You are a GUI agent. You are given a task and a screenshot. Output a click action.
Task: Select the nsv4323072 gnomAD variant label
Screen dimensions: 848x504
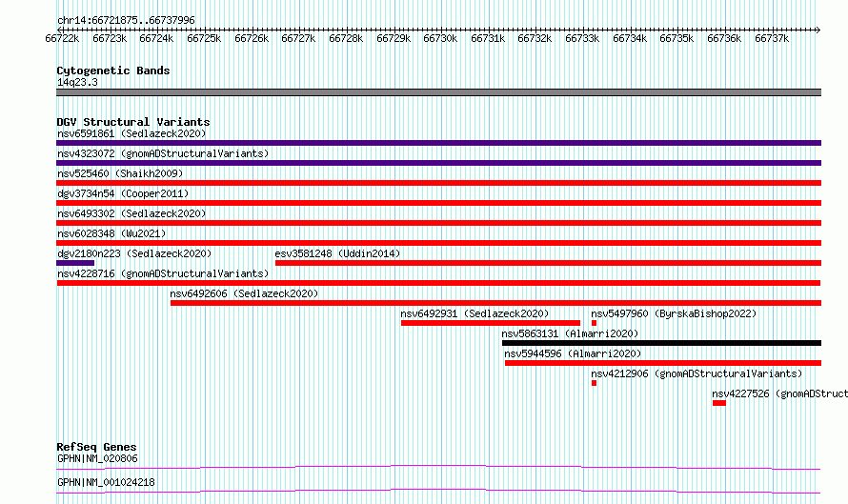pos(163,153)
